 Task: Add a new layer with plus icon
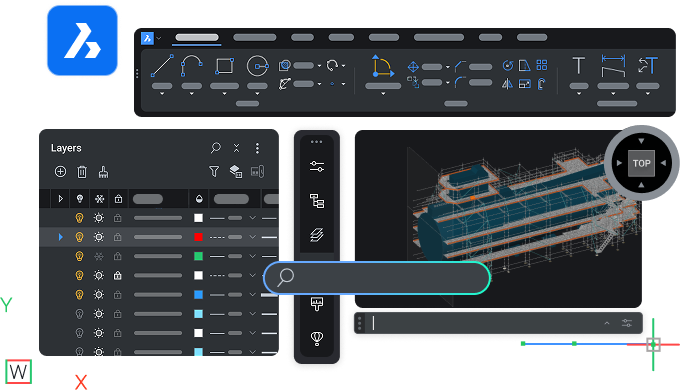click(x=60, y=172)
